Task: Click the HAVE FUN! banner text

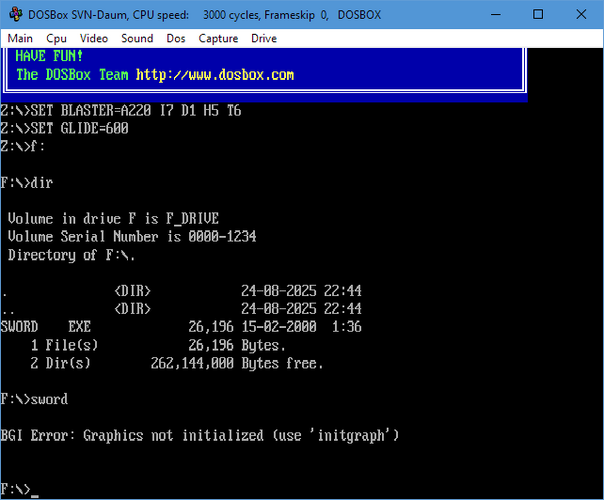Action: pyautogui.click(x=49, y=56)
